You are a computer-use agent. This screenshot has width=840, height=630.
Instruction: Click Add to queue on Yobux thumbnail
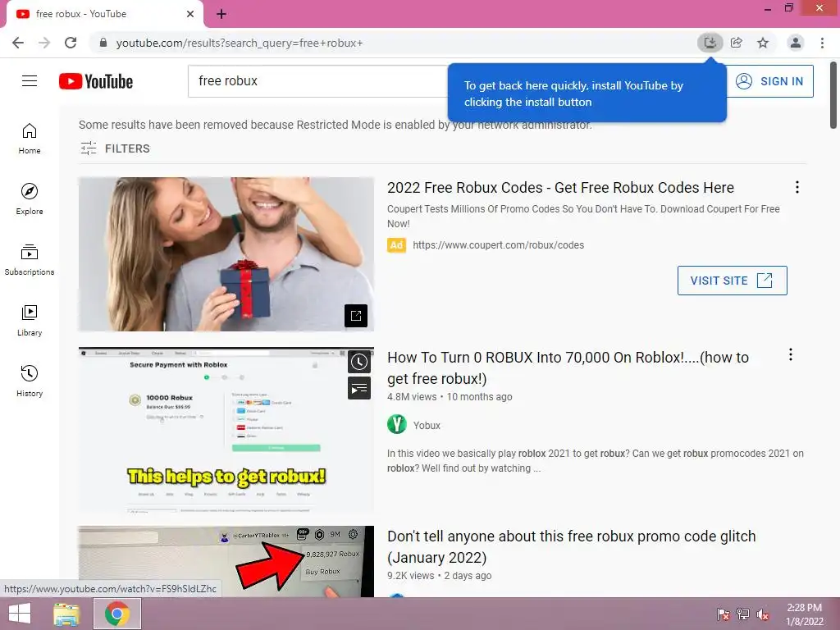359,388
